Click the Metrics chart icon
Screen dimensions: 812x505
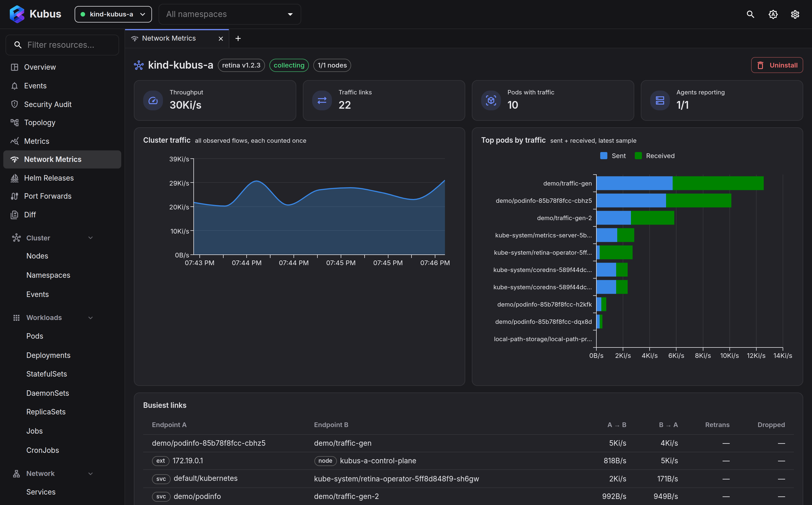tap(14, 141)
